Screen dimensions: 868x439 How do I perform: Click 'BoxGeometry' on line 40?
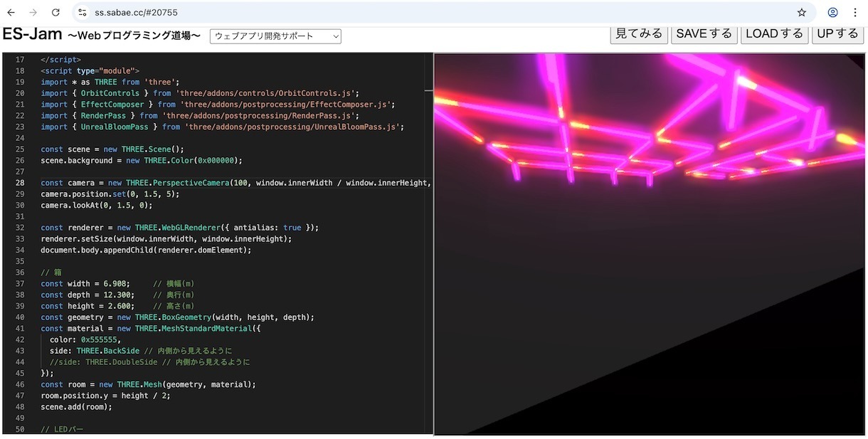click(x=186, y=317)
